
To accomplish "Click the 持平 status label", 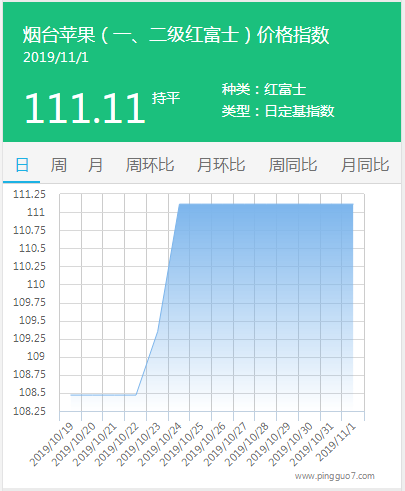I will tap(166, 98).
